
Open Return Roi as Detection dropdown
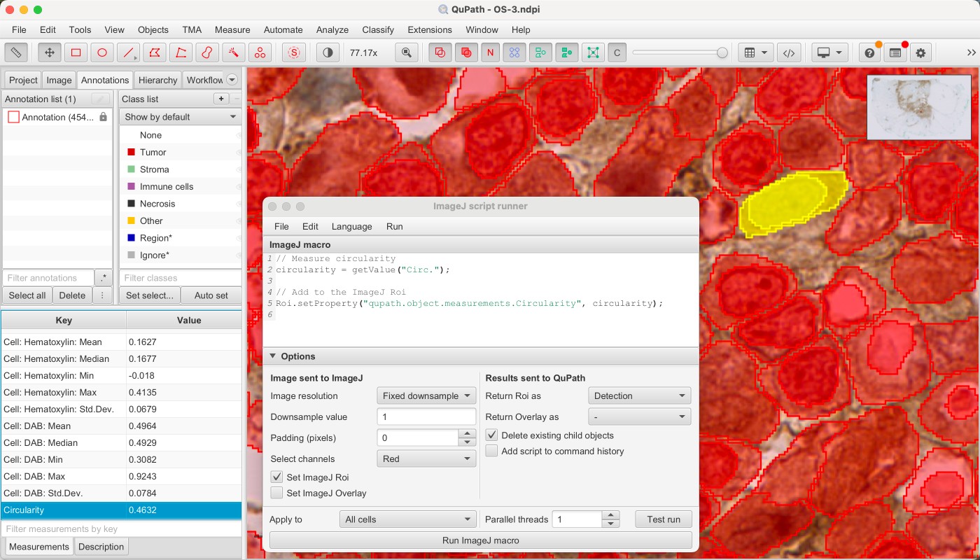640,395
